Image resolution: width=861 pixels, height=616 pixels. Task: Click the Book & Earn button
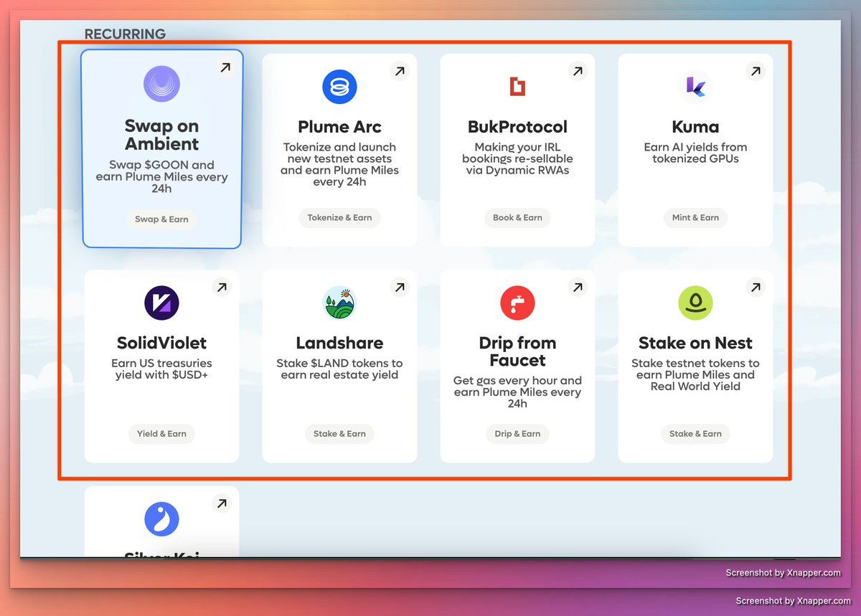pos(517,218)
